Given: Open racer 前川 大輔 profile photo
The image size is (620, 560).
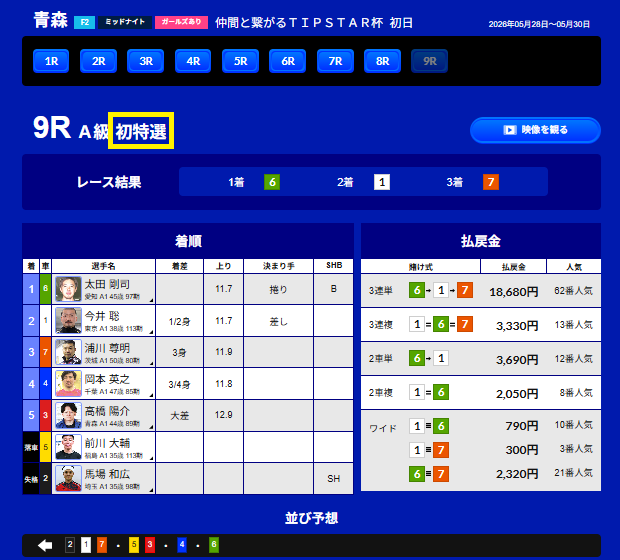Looking at the screenshot, I should [x=68, y=447].
